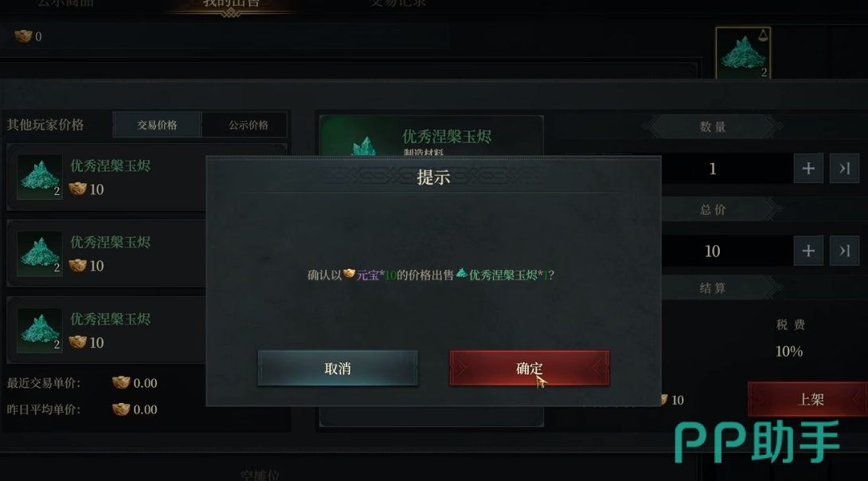
Task: Click the ingot currency icon at top left
Action: pyautogui.click(x=23, y=37)
